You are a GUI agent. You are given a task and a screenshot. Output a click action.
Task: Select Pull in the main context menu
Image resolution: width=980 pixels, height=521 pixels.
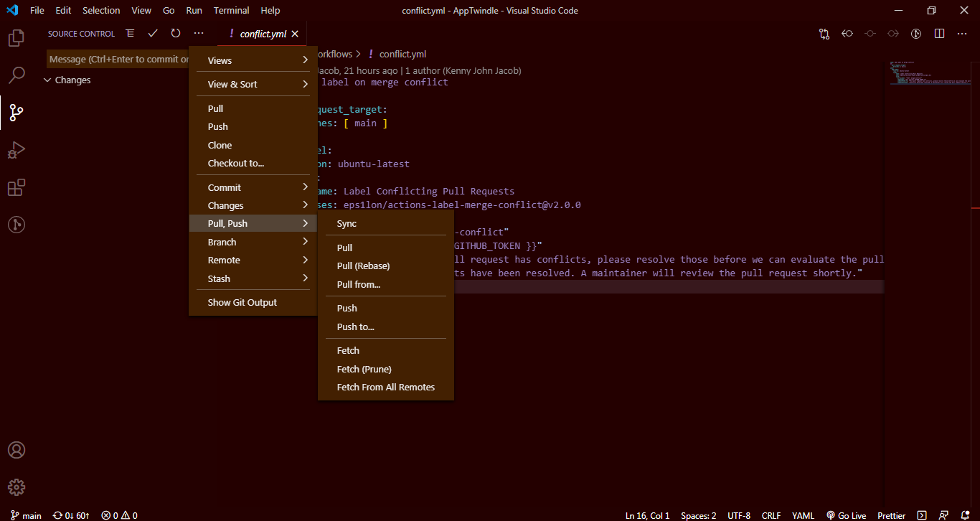[x=253, y=108]
